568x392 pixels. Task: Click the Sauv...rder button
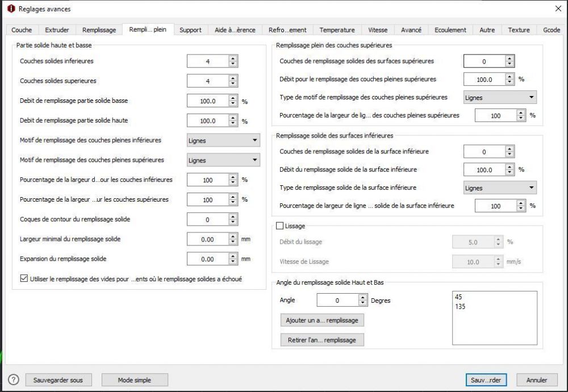(486, 380)
